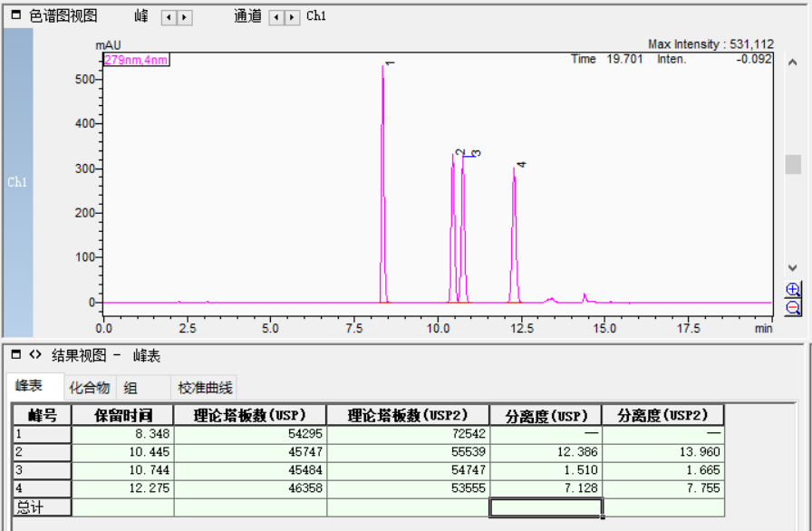
Task: Click the 分离度(USP) column header
Action: (x=545, y=416)
